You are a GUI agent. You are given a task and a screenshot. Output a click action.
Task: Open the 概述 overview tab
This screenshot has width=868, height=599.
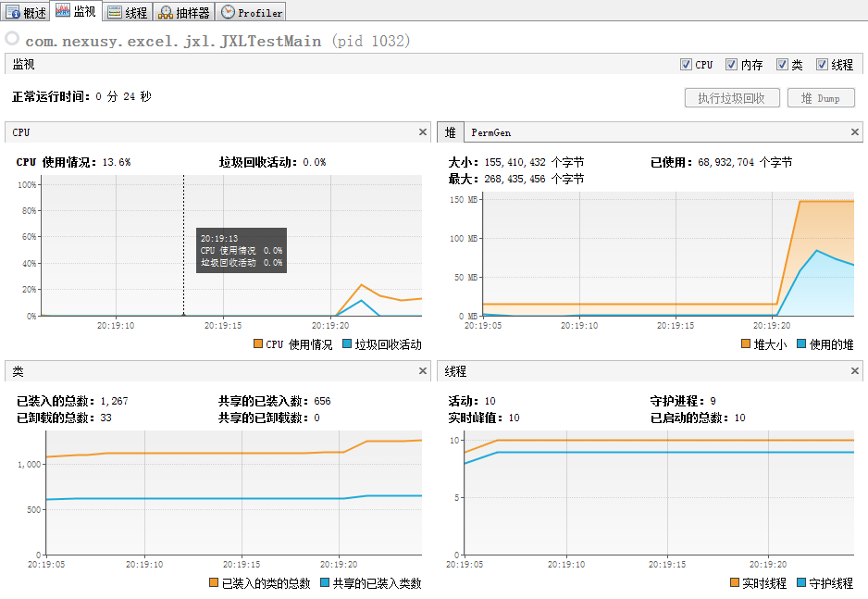point(26,12)
